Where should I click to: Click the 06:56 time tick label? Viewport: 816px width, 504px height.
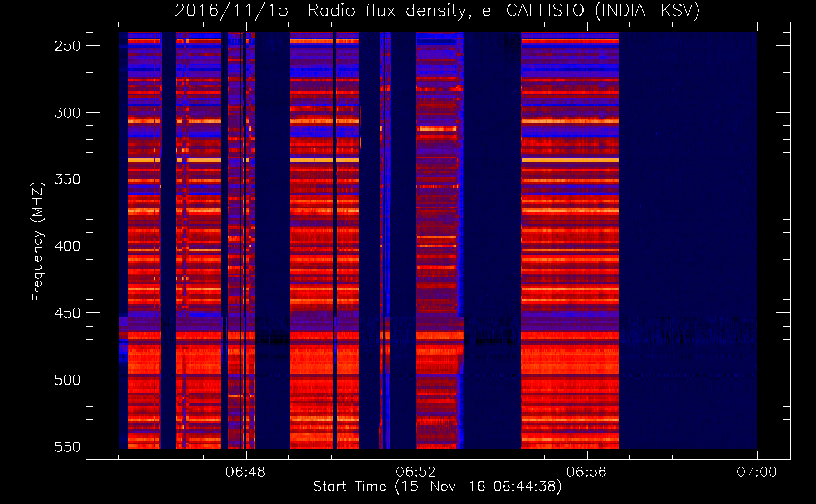[587, 472]
